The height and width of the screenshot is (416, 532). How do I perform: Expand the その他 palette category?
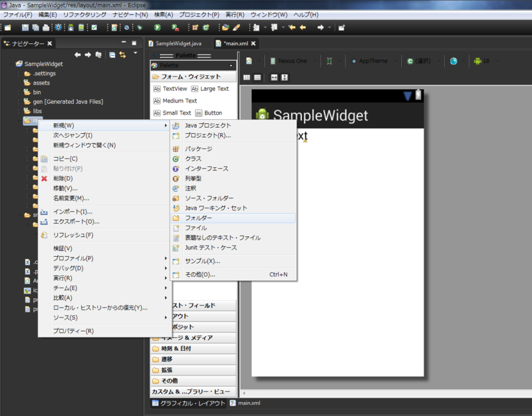point(193,381)
